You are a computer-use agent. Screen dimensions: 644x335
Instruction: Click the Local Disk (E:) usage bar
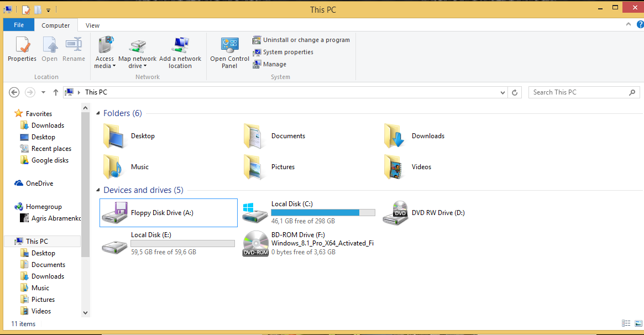[183, 243]
